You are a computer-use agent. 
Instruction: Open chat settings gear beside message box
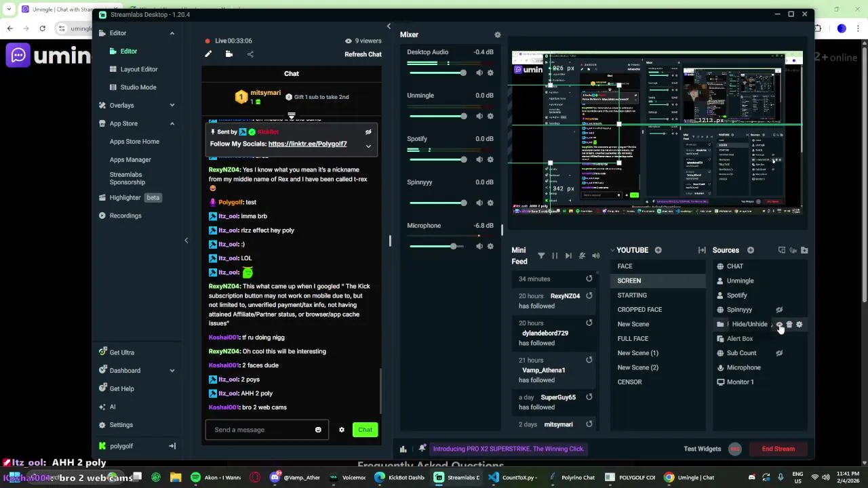(x=342, y=430)
